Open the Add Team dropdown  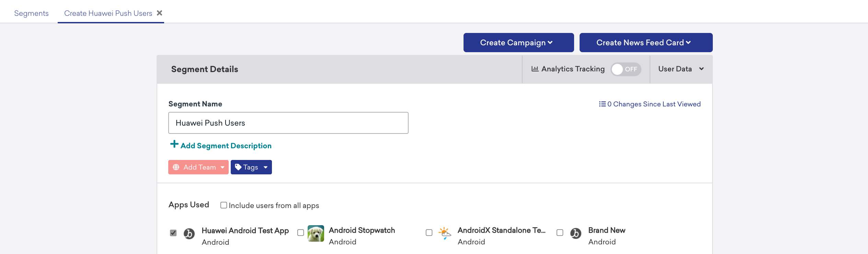(198, 167)
